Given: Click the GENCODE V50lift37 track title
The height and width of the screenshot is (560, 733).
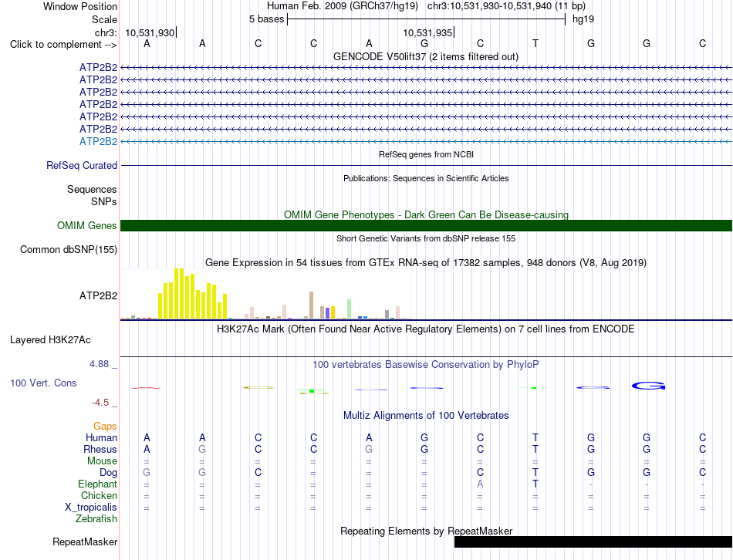Looking at the screenshot, I should click(x=426, y=56).
